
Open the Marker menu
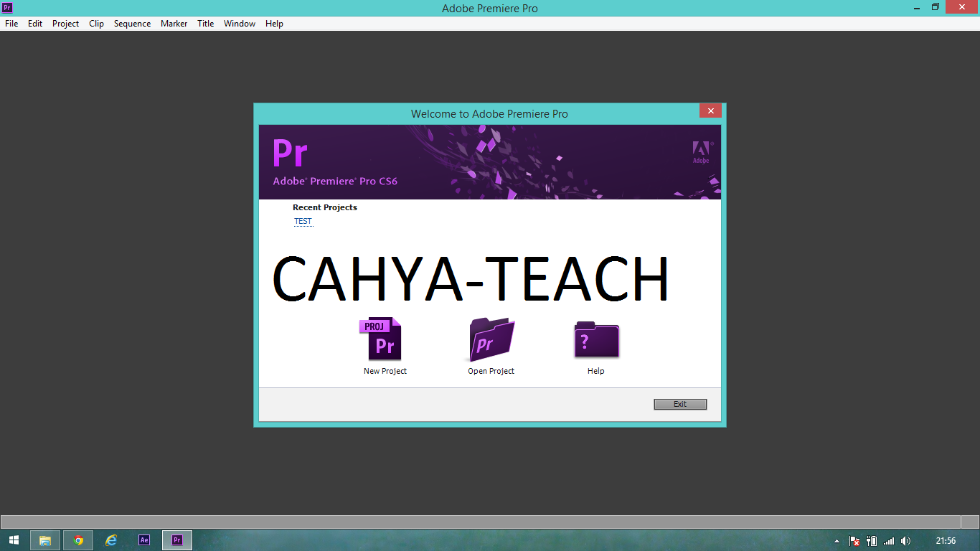174,24
